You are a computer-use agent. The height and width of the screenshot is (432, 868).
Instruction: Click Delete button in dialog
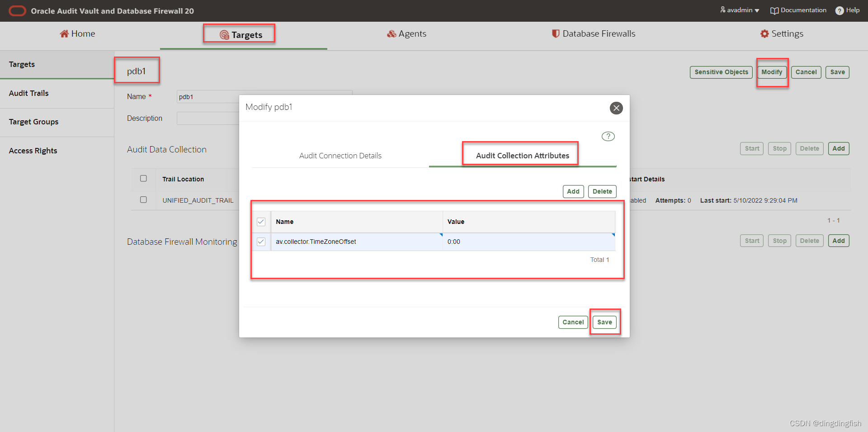point(602,191)
